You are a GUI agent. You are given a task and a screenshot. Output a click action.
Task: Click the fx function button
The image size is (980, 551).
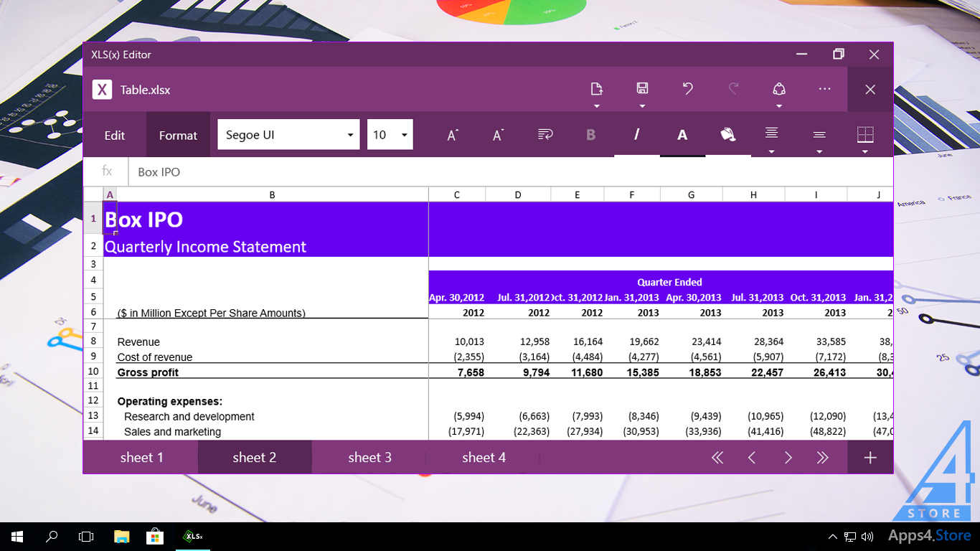pos(107,171)
